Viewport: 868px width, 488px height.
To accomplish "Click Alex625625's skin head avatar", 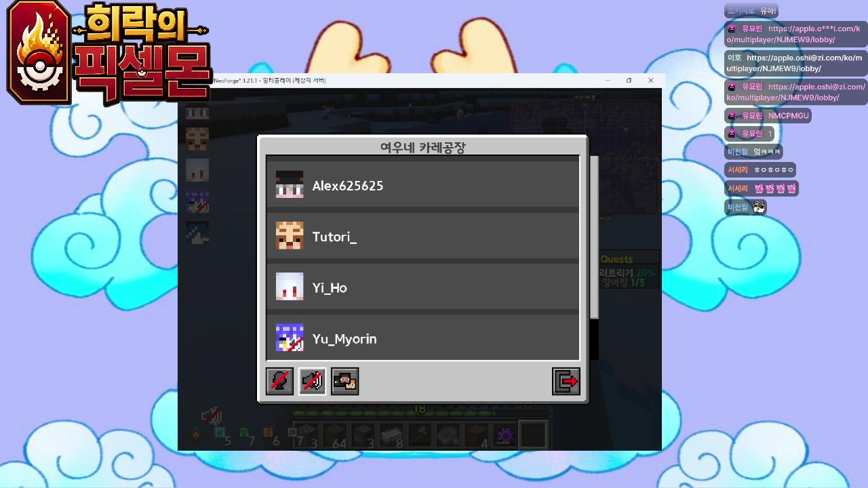I will (290, 185).
